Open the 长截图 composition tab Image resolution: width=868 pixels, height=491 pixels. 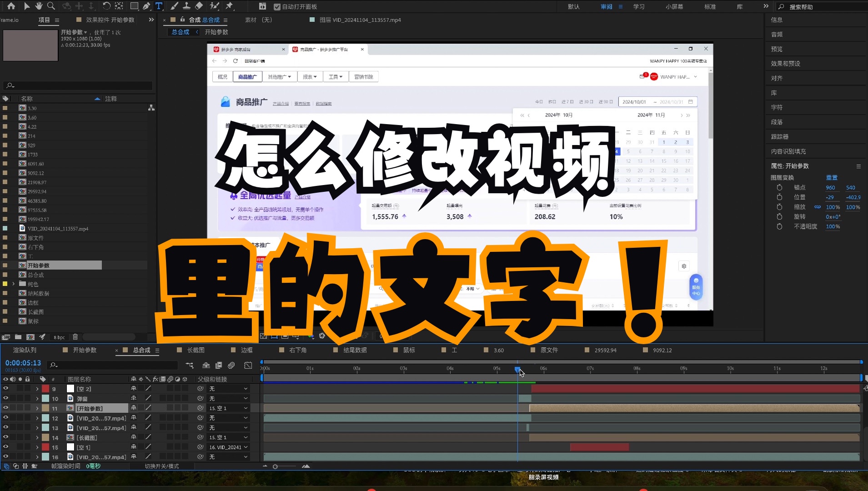(196, 350)
